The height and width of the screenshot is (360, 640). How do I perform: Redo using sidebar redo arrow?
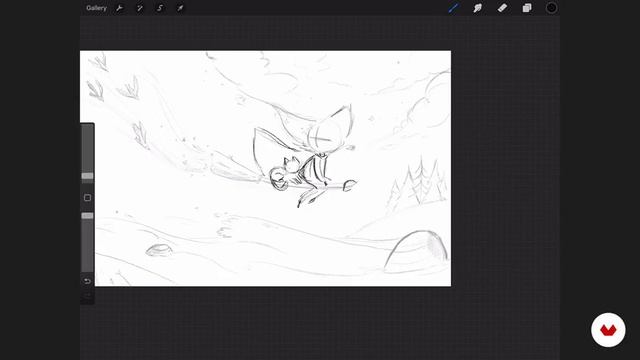point(87,295)
